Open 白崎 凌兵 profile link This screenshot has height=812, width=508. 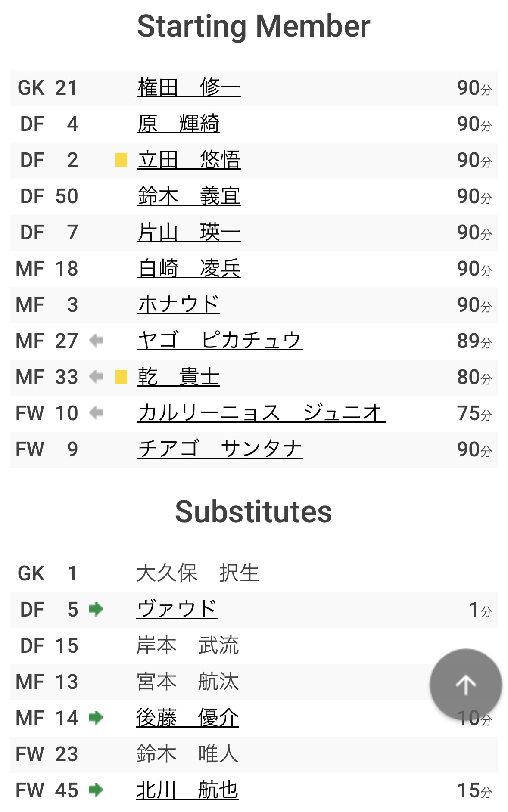[189, 269]
